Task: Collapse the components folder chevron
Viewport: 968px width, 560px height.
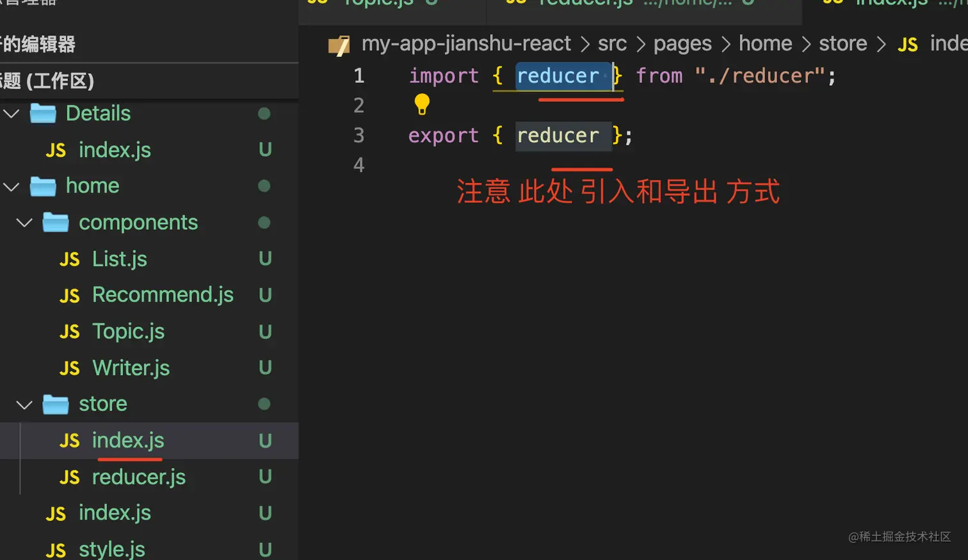Action: (x=24, y=223)
